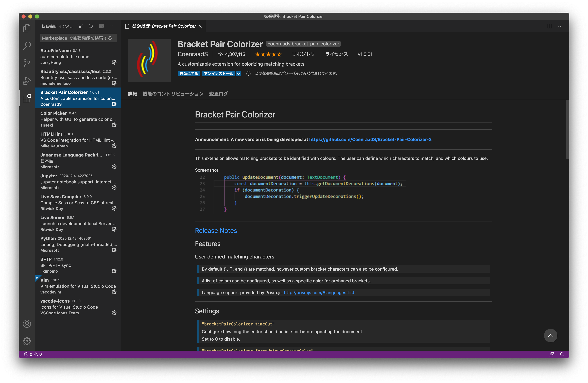588x383 pixels.
Task: Open feedback icon in status bar
Action: (551, 354)
